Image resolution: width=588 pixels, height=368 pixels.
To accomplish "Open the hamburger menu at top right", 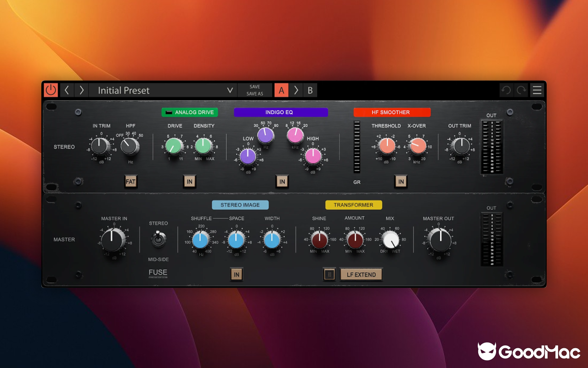I will 536,90.
